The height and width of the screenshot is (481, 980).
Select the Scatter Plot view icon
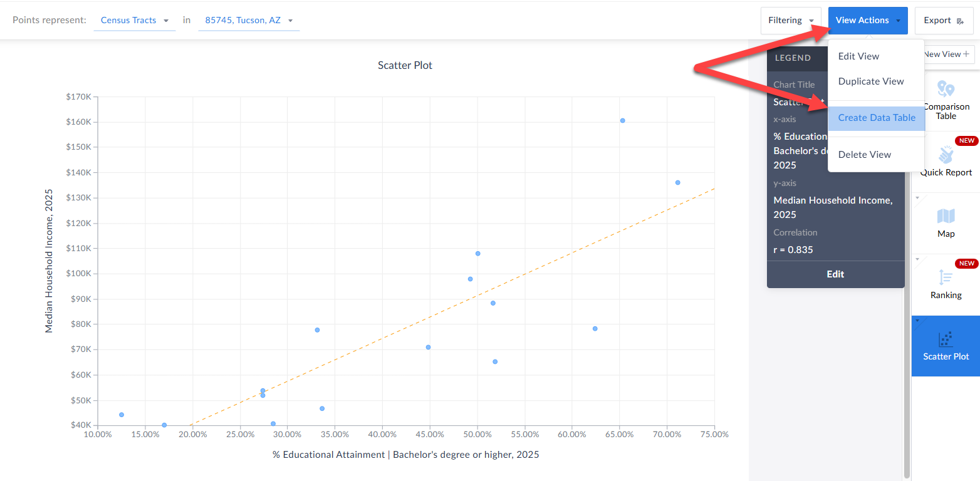(x=946, y=339)
